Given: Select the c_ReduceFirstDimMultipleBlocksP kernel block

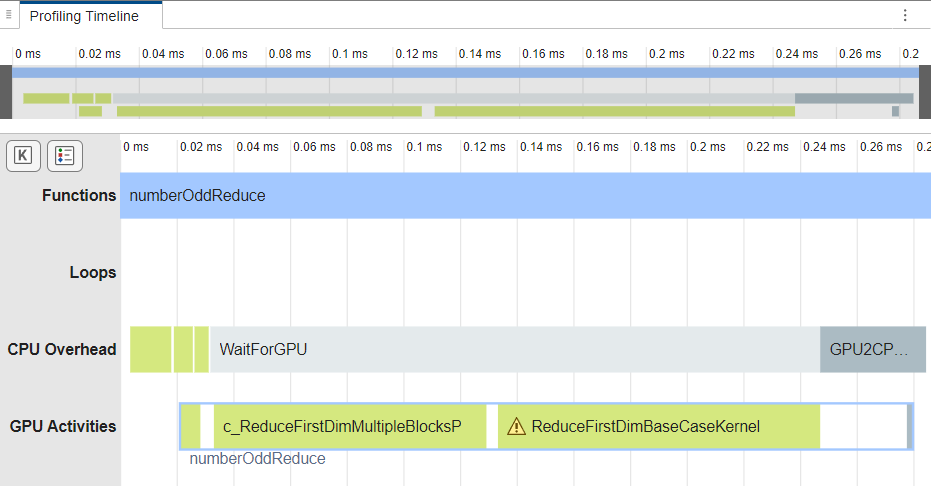Looking at the screenshot, I should tap(350, 426).
